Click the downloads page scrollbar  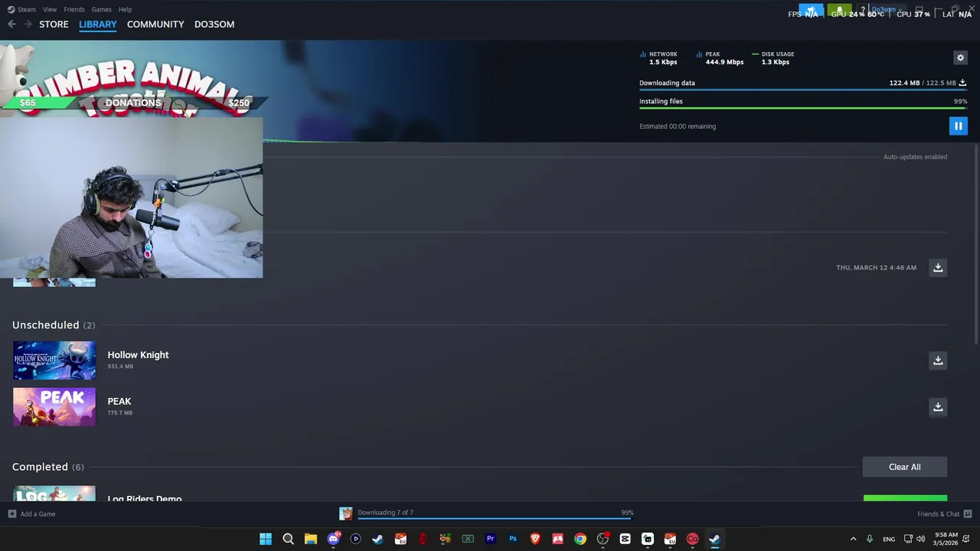coord(976,245)
